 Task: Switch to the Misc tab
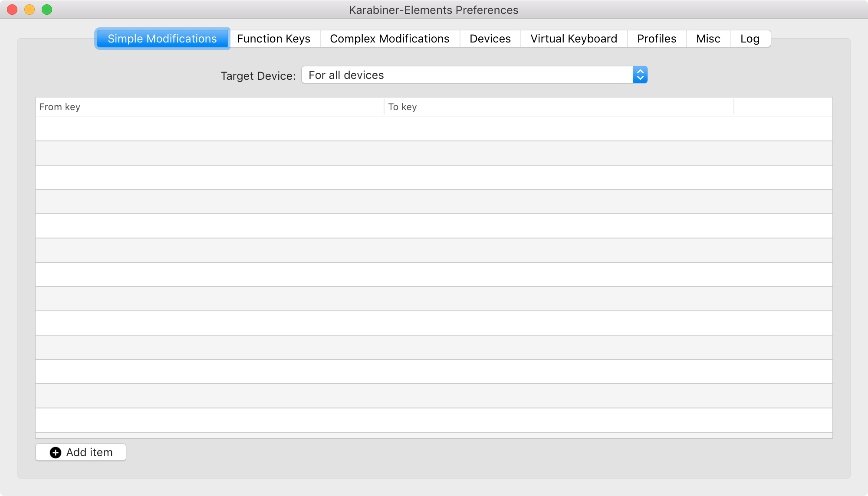pos(708,39)
